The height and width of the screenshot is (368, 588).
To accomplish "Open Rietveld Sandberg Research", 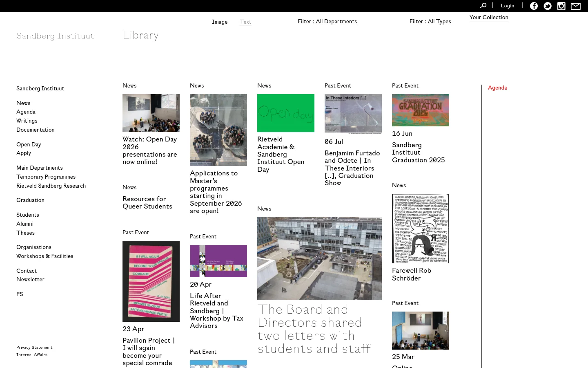I will coord(51,186).
